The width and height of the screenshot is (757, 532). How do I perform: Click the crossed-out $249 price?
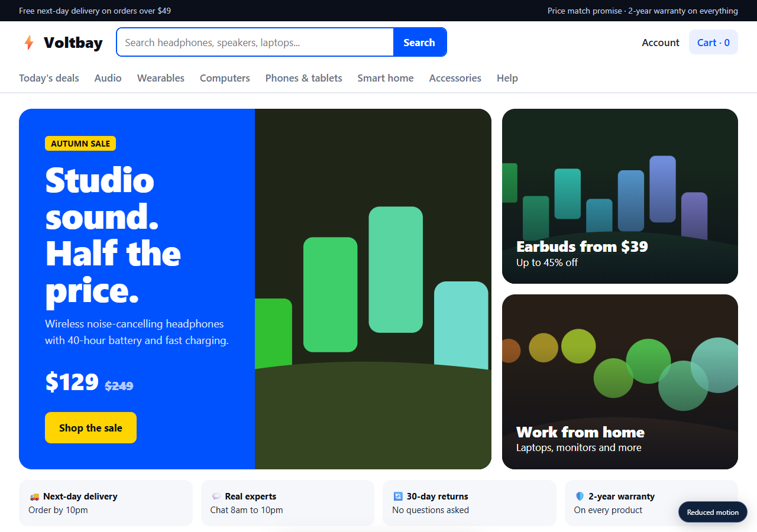point(119,386)
